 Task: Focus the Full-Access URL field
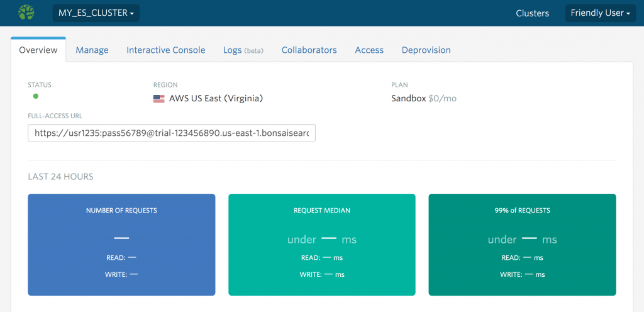pos(172,133)
